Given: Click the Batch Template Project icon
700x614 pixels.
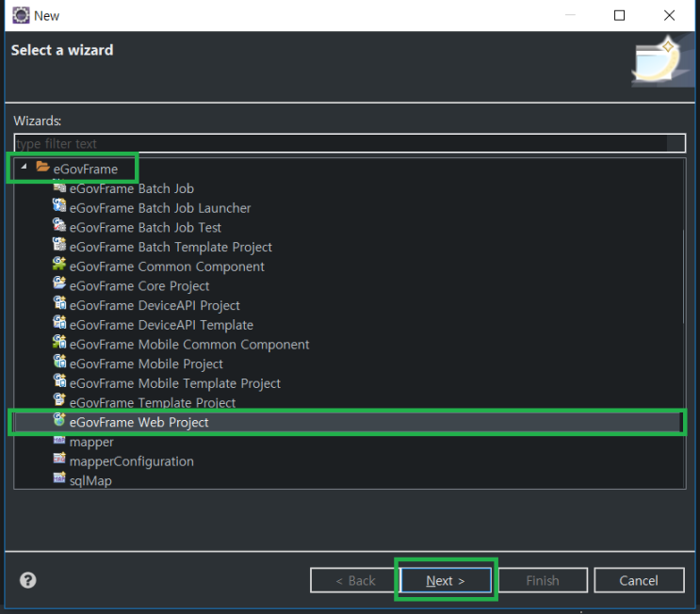Looking at the screenshot, I should point(59,245).
